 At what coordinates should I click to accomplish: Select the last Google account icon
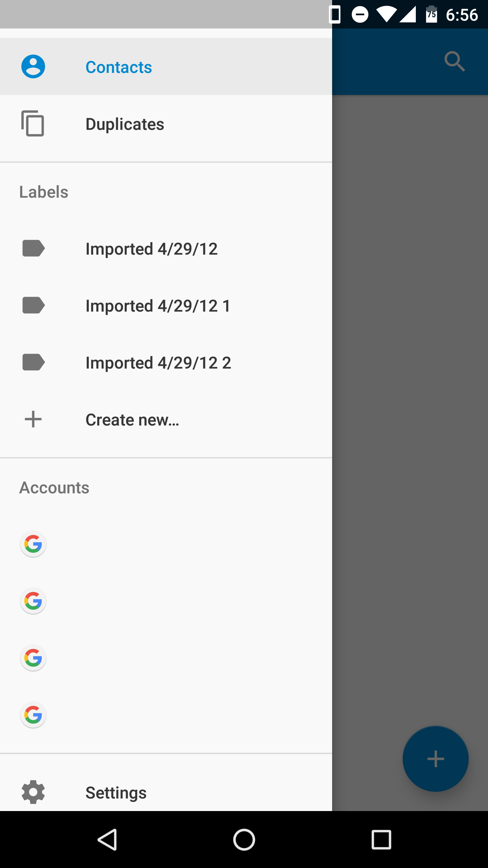coord(33,715)
